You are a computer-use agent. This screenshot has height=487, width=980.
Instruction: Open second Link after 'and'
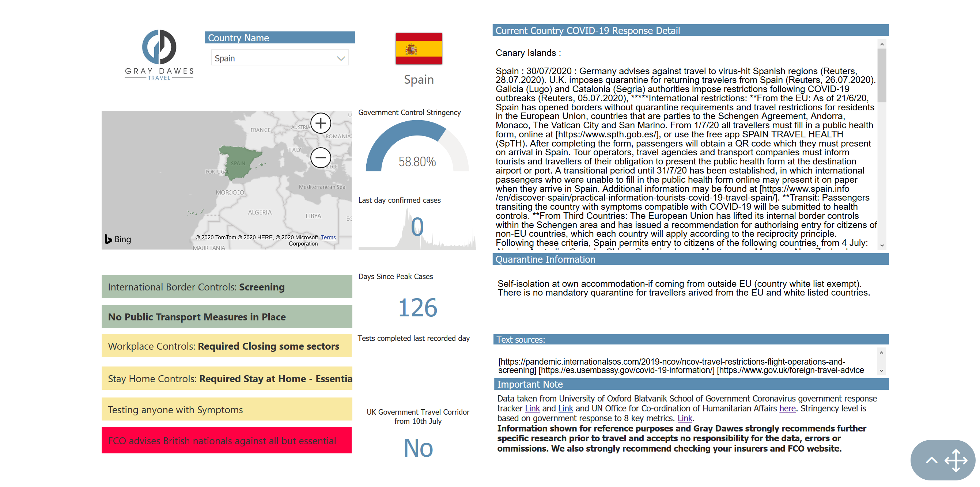pos(566,408)
